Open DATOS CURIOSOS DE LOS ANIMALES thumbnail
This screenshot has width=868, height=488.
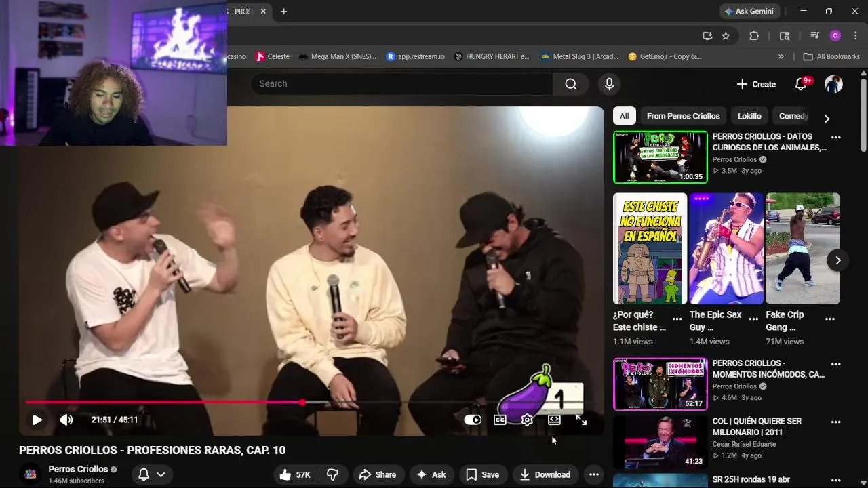click(660, 157)
